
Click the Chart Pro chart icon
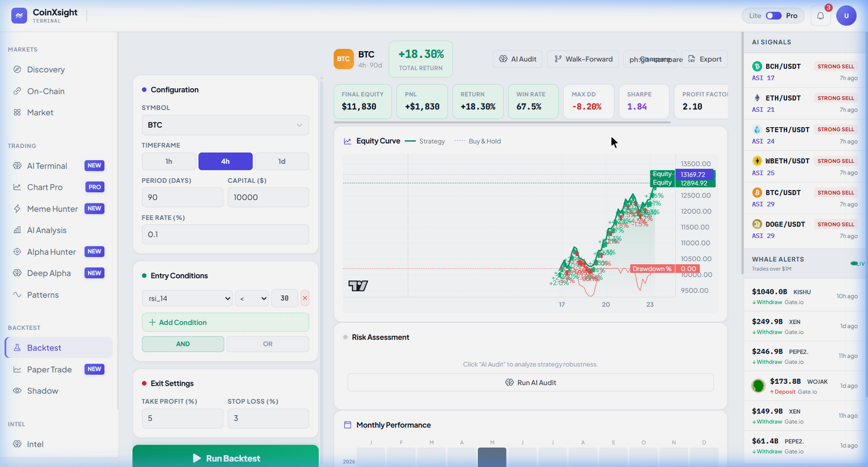(17, 187)
